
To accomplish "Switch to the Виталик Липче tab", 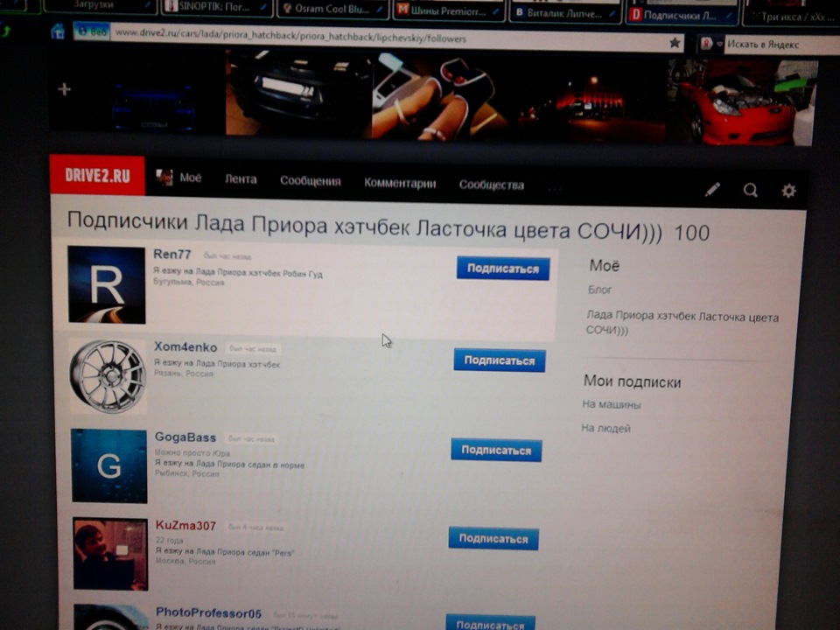I will coord(566,13).
